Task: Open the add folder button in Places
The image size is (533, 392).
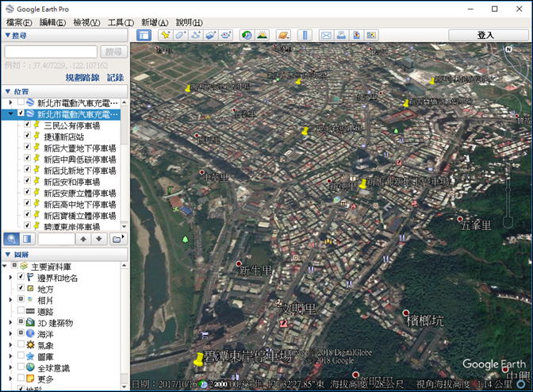Action: tap(118, 239)
